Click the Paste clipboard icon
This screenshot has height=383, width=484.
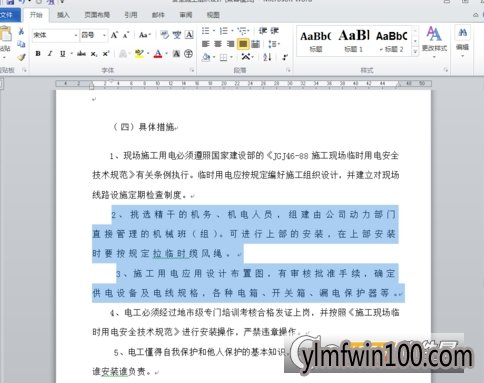click(5, 35)
